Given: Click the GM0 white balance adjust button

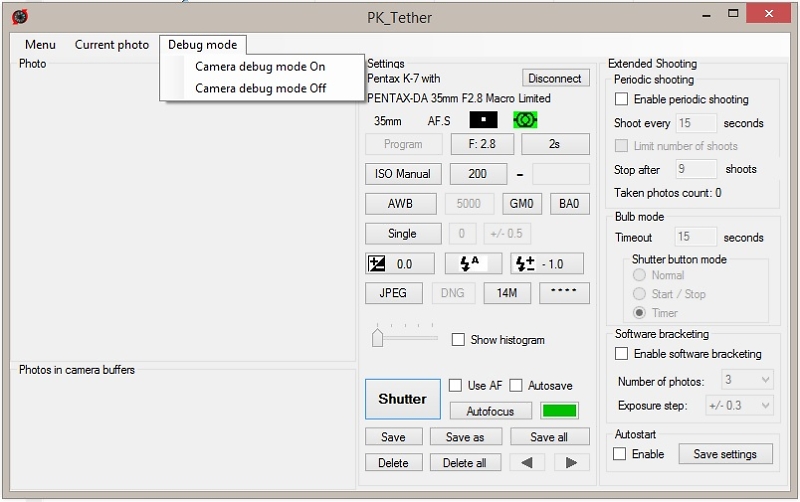Looking at the screenshot, I should pyautogui.click(x=522, y=204).
